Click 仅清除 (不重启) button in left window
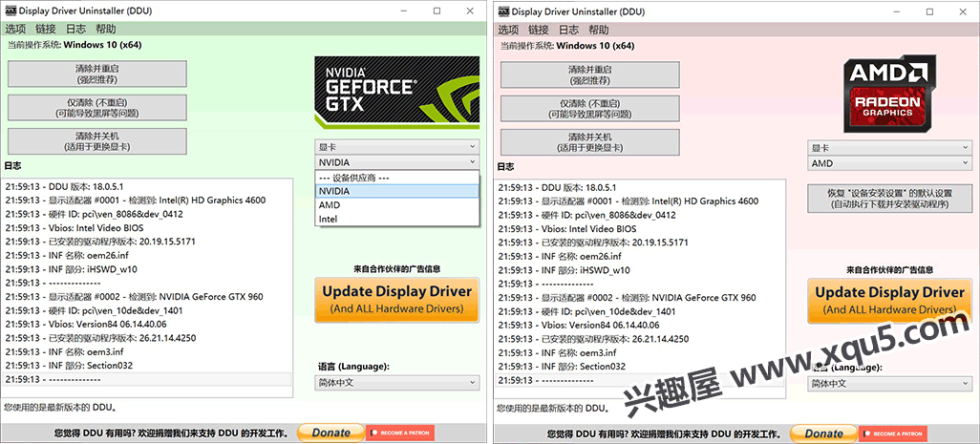This screenshot has height=444, width=980. tap(96, 107)
